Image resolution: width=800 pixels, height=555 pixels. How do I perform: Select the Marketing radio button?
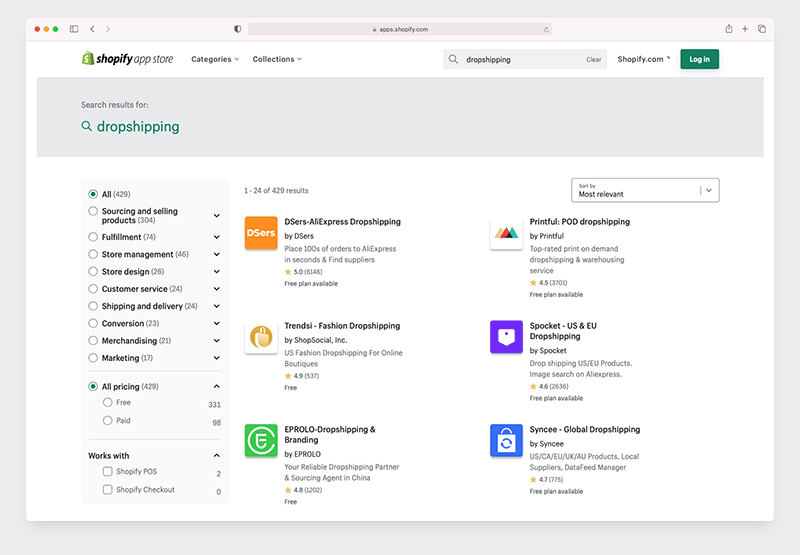[93, 358]
